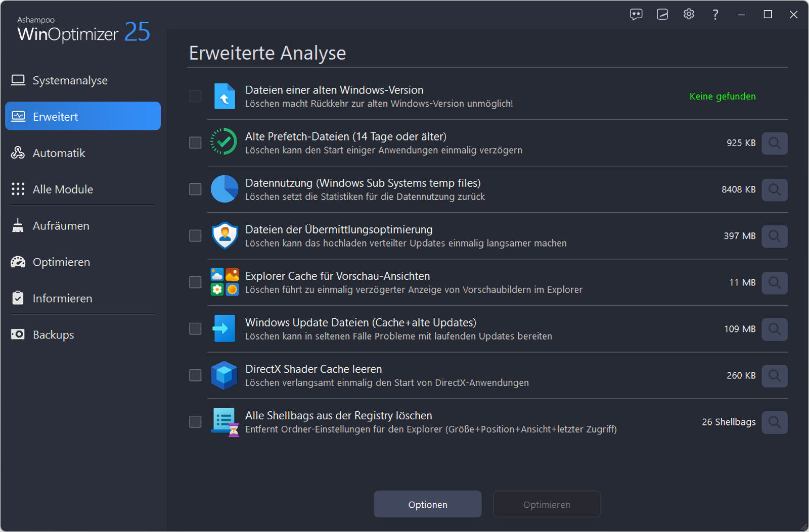Open settings via the gear icon
The width and height of the screenshot is (809, 532).
[x=689, y=15]
